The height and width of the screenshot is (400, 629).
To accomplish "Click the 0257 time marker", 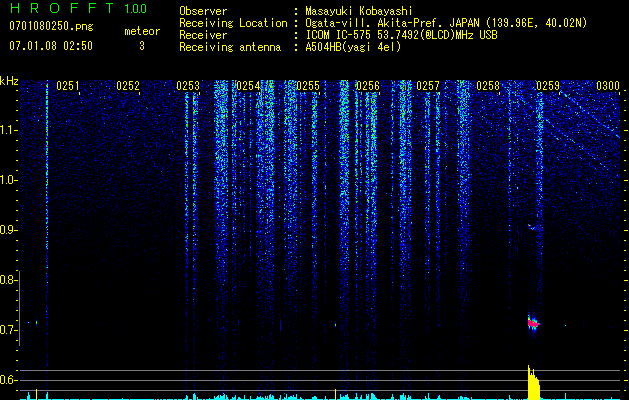I will (428, 86).
